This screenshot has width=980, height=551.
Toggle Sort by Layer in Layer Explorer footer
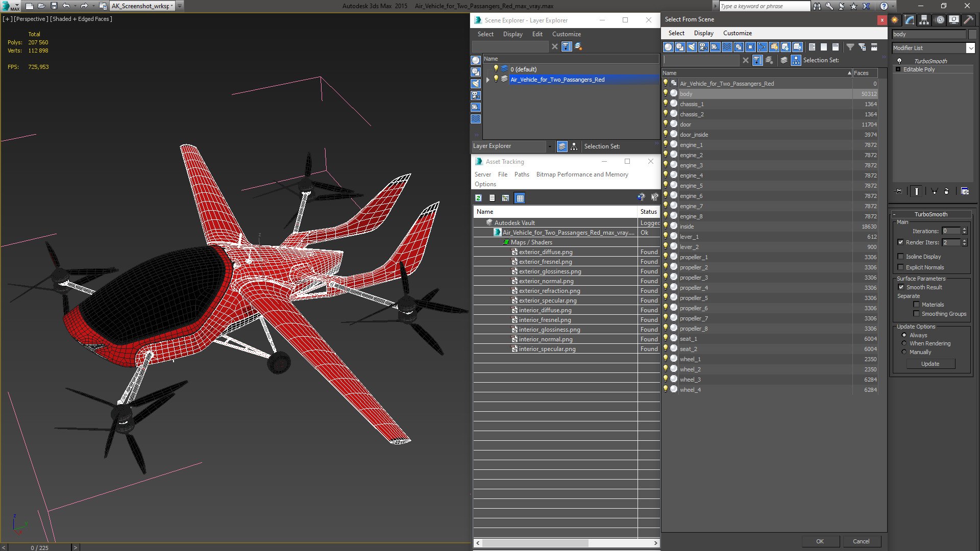[x=562, y=146]
